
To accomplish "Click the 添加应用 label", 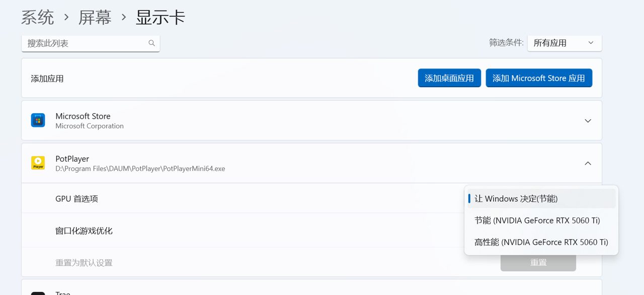I will coord(47,79).
